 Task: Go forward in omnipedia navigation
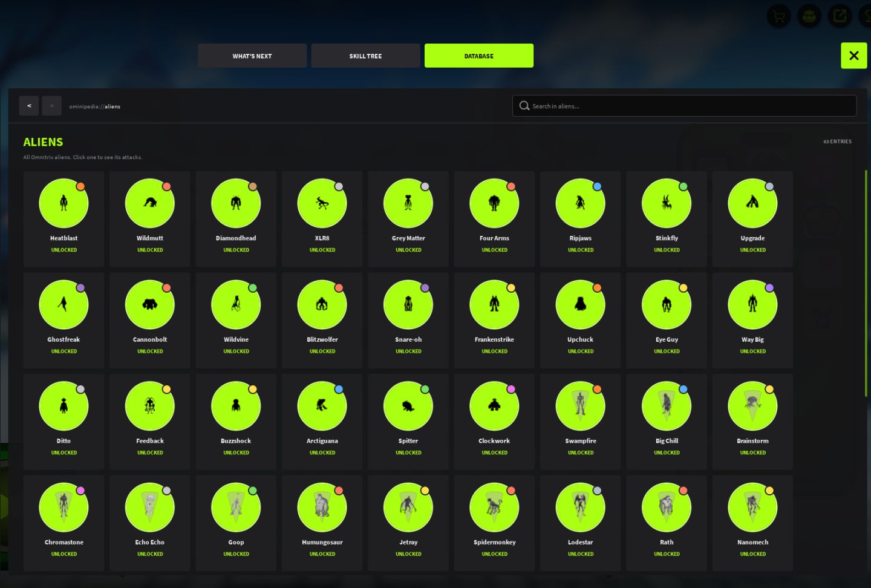[x=51, y=106]
